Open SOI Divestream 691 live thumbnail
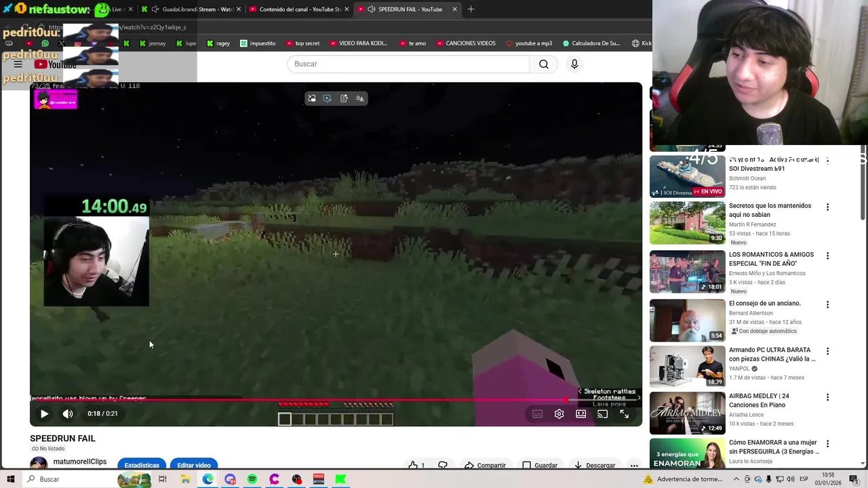Image resolution: width=868 pixels, height=488 pixels. pos(688,176)
